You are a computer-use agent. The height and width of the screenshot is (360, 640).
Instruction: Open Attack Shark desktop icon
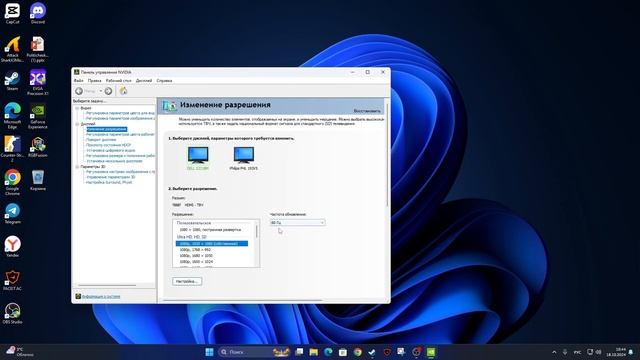12,49
